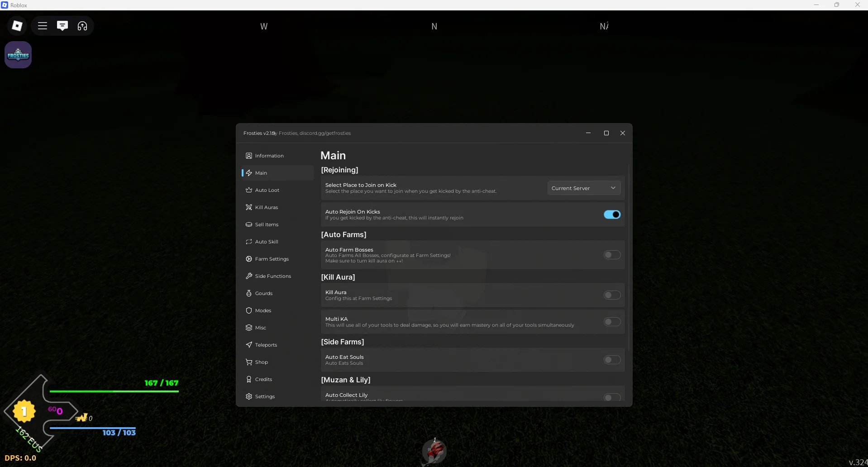Viewport: 868px width, 467px height.
Task: Enable Auto Farm Bosses toggle
Action: tap(612, 255)
